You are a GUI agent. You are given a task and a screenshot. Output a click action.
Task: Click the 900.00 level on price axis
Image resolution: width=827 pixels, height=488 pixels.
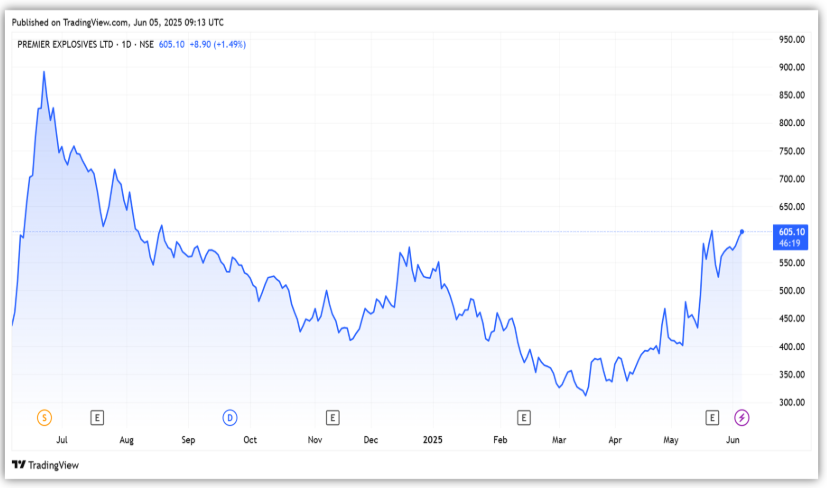point(792,67)
